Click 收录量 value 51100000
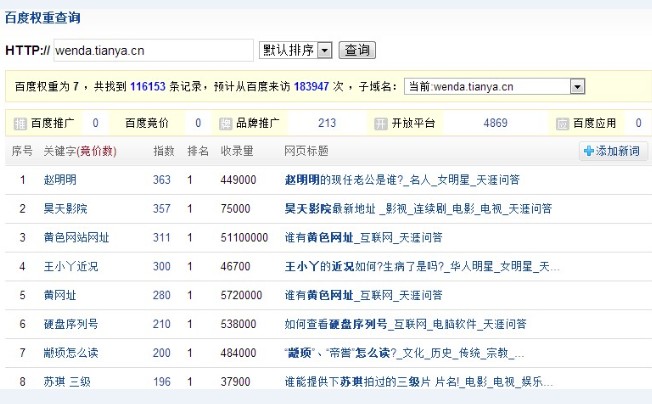Viewport: 652px width, 404px height. pyautogui.click(x=244, y=237)
